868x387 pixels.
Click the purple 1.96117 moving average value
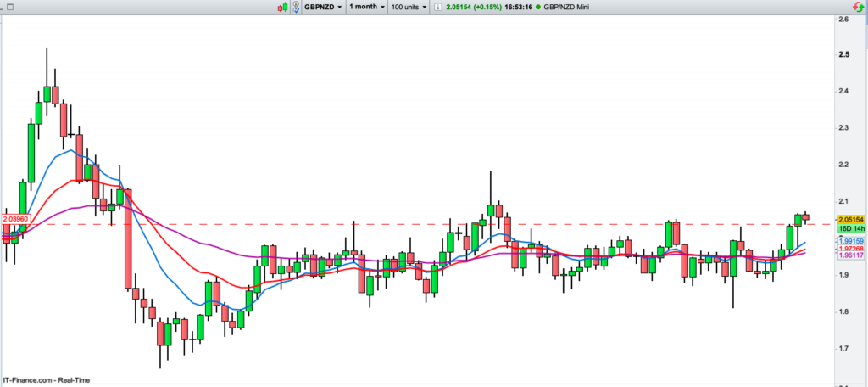pyautogui.click(x=851, y=255)
